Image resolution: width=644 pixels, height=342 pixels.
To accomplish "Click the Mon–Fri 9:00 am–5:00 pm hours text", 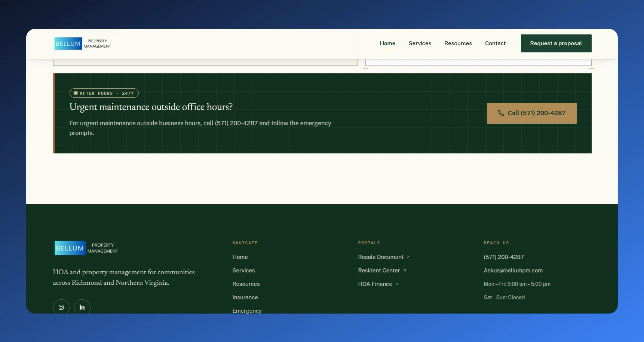I will pyautogui.click(x=517, y=284).
